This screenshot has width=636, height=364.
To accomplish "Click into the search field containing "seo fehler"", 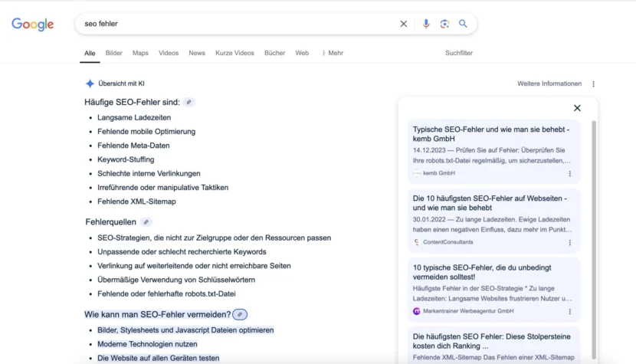I will coord(230,24).
